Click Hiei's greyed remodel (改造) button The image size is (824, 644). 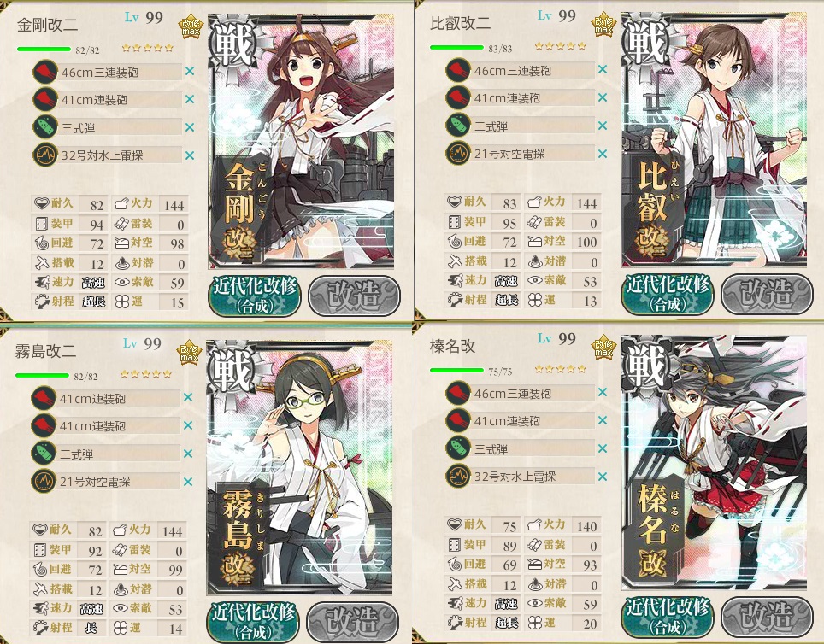(x=767, y=294)
